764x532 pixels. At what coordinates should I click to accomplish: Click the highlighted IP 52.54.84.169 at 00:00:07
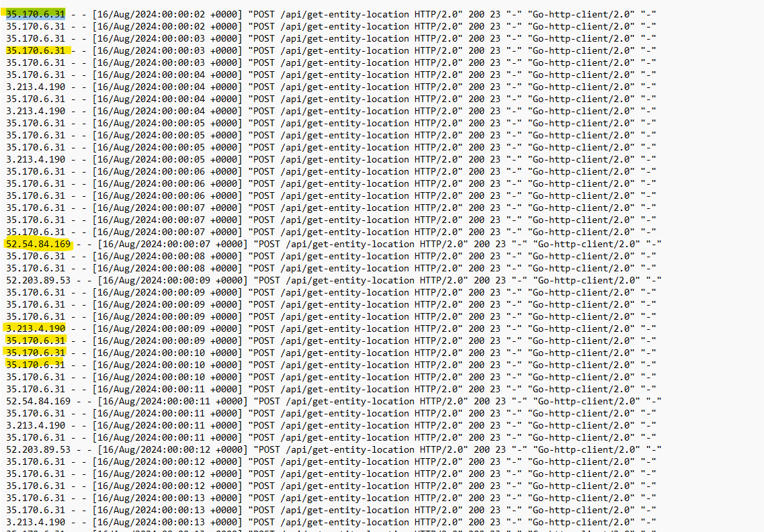coord(38,244)
